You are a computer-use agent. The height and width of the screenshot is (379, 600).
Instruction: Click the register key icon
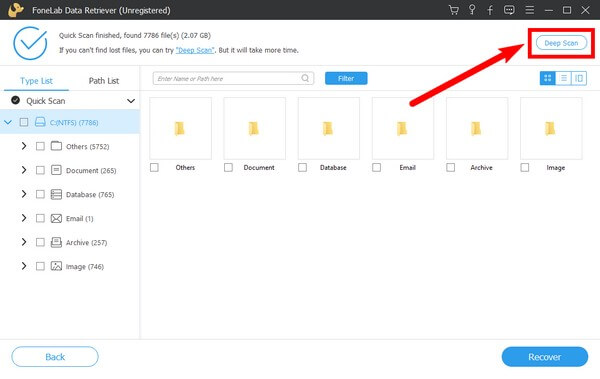(472, 10)
